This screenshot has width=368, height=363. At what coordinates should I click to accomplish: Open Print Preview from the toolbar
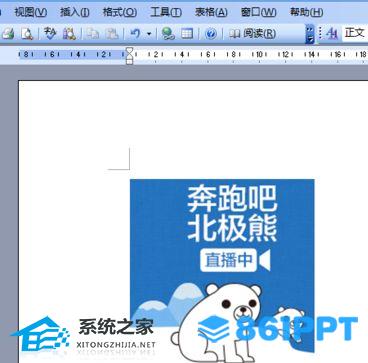pyautogui.click(x=26, y=34)
